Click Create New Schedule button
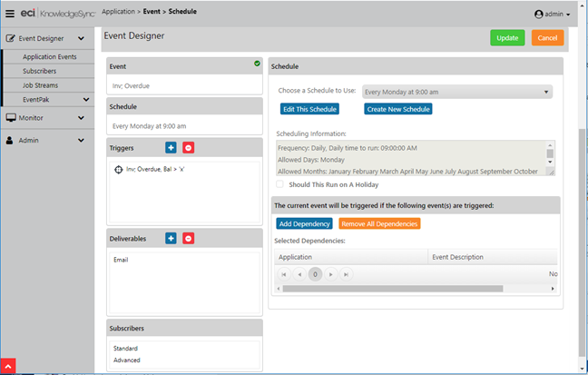Viewport: 588px width, 375px height. (x=398, y=109)
